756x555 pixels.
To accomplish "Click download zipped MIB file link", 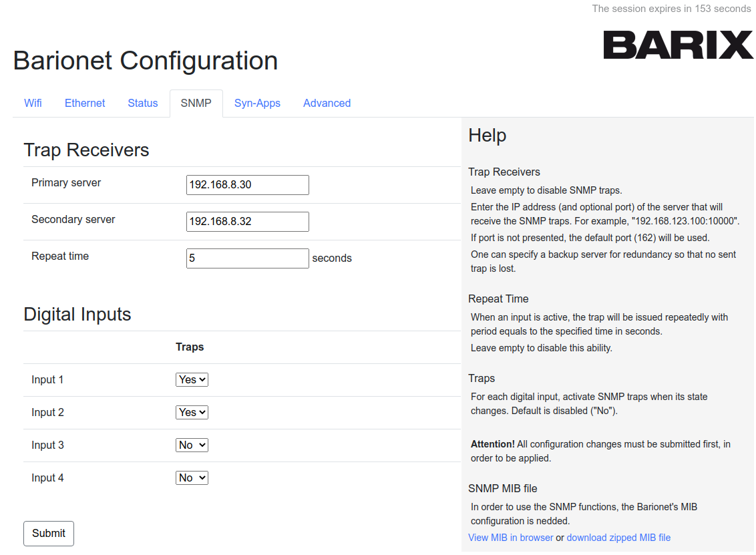I will (618, 538).
